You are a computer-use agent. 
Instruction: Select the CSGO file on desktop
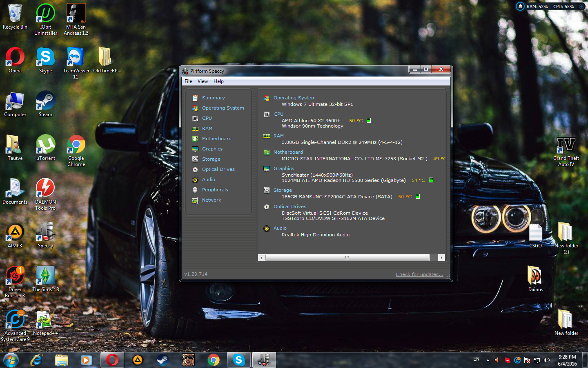(x=535, y=236)
